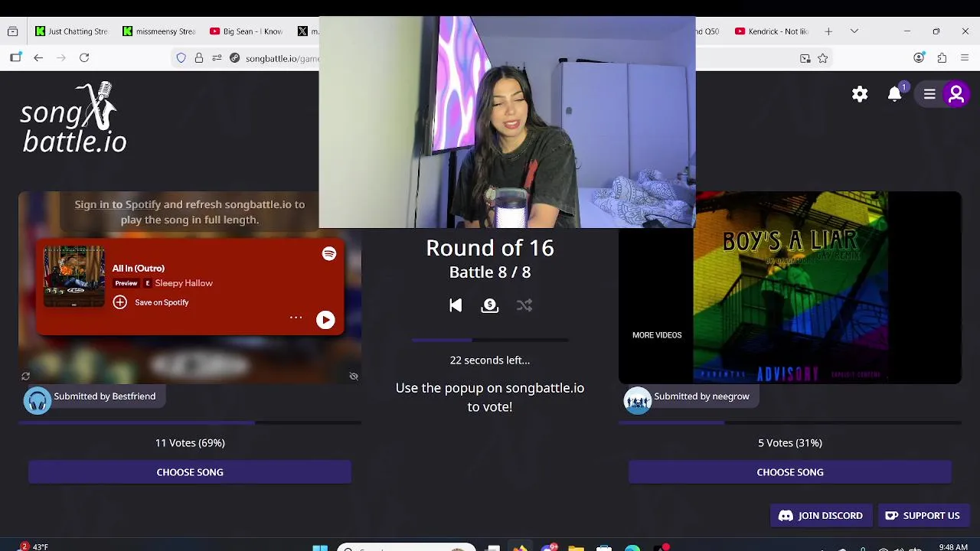
Task: Click the All in (Outro) album cover
Action: pos(74,276)
